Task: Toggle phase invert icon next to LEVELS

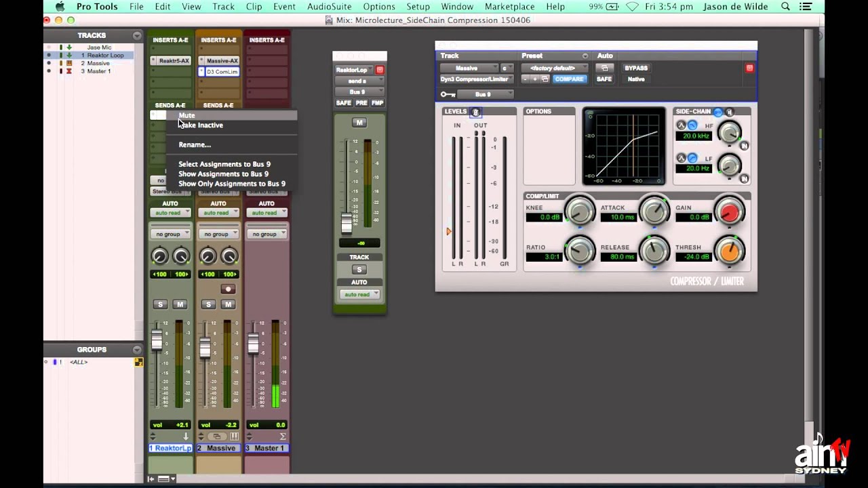Action: (475, 112)
